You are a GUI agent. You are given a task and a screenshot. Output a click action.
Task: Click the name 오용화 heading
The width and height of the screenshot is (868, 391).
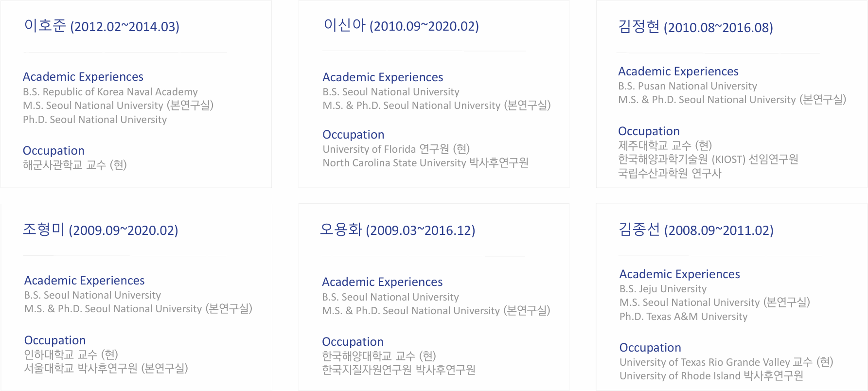point(397,230)
